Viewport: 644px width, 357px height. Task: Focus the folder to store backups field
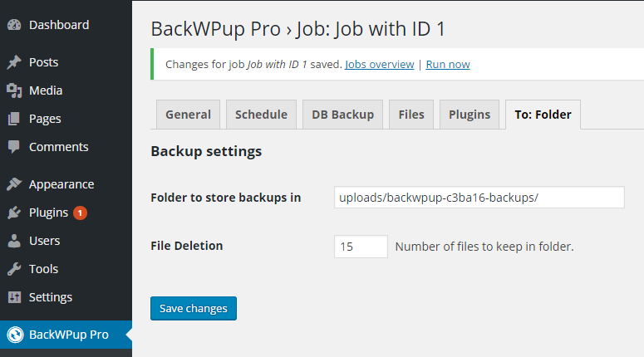click(479, 198)
